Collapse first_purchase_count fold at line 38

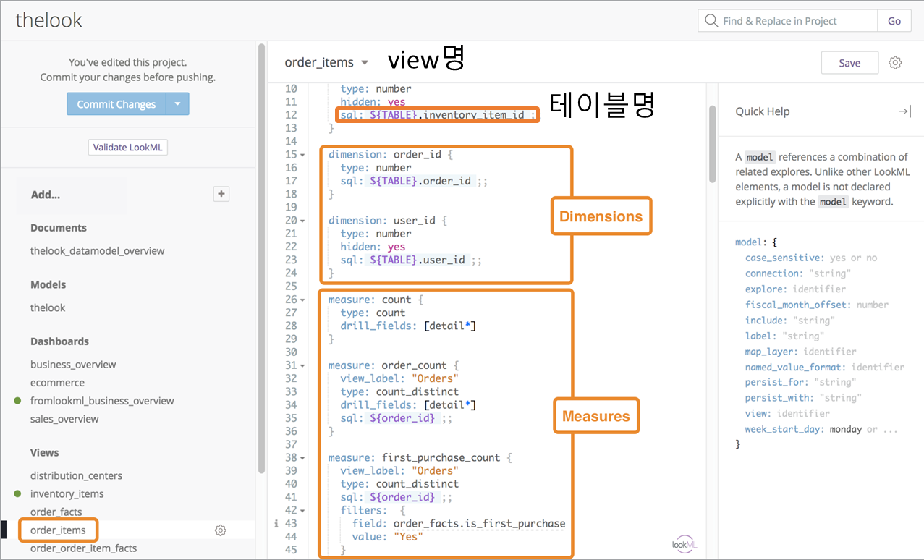tap(302, 457)
